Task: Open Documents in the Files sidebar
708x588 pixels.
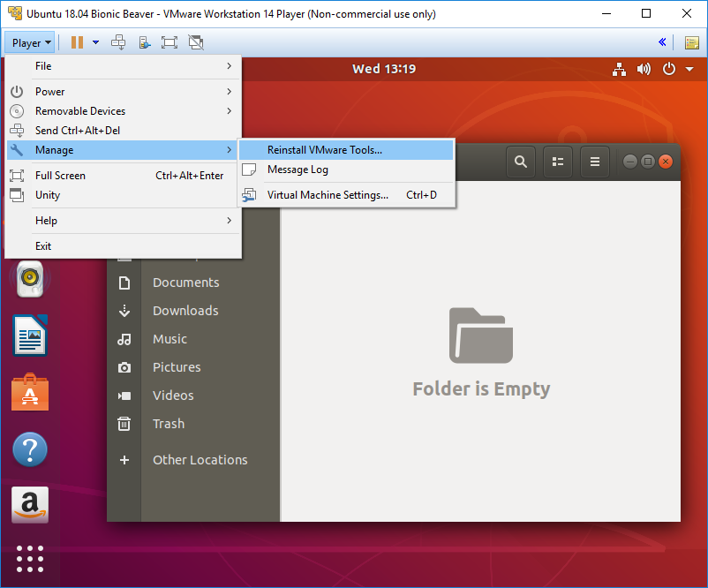Action: 193,283
